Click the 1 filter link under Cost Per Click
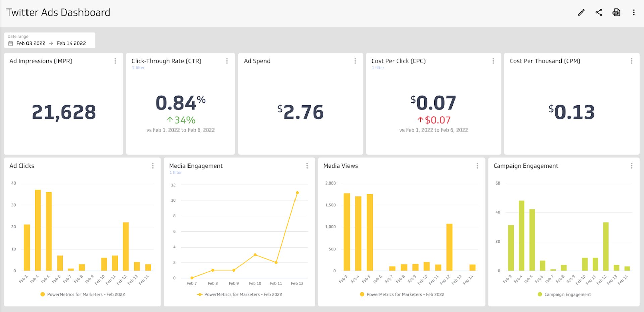This screenshot has height=312, width=644. coord(378,68)
